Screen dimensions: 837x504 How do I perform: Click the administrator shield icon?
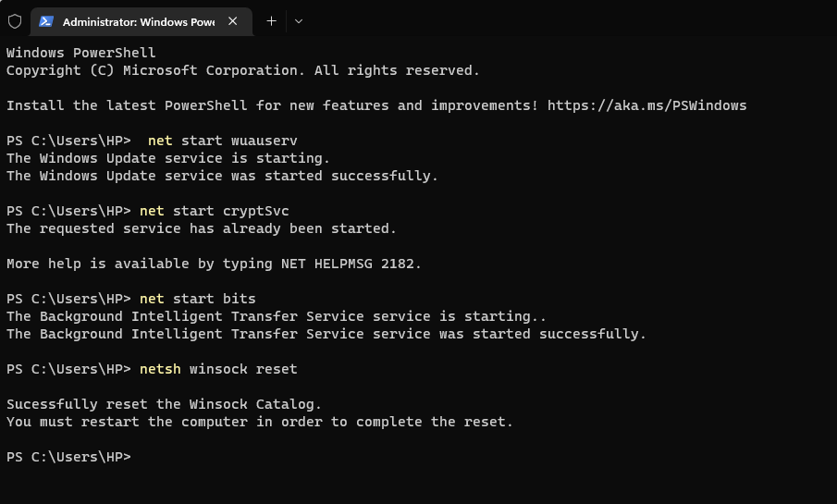(x=15, y=20)
